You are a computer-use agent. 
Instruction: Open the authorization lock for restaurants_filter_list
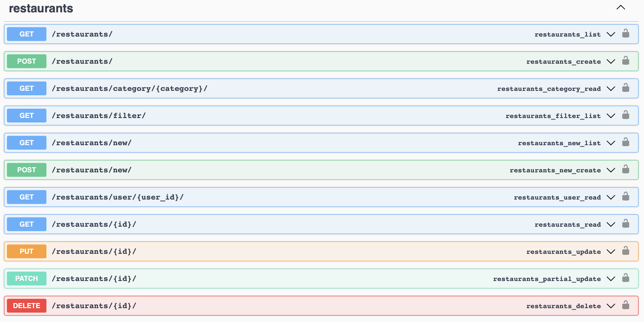point(625,115)
